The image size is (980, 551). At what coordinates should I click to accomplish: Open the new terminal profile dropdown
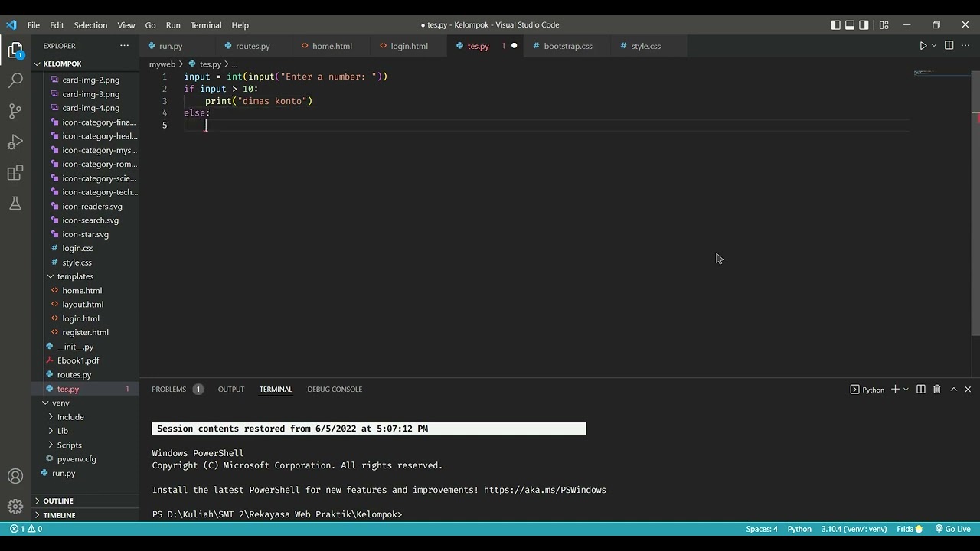click(906, 390)
